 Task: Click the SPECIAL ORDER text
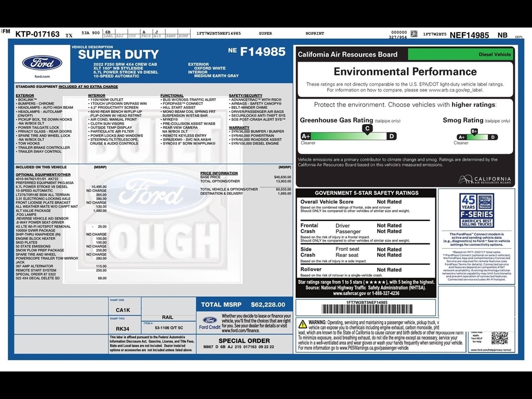[244, 341]
